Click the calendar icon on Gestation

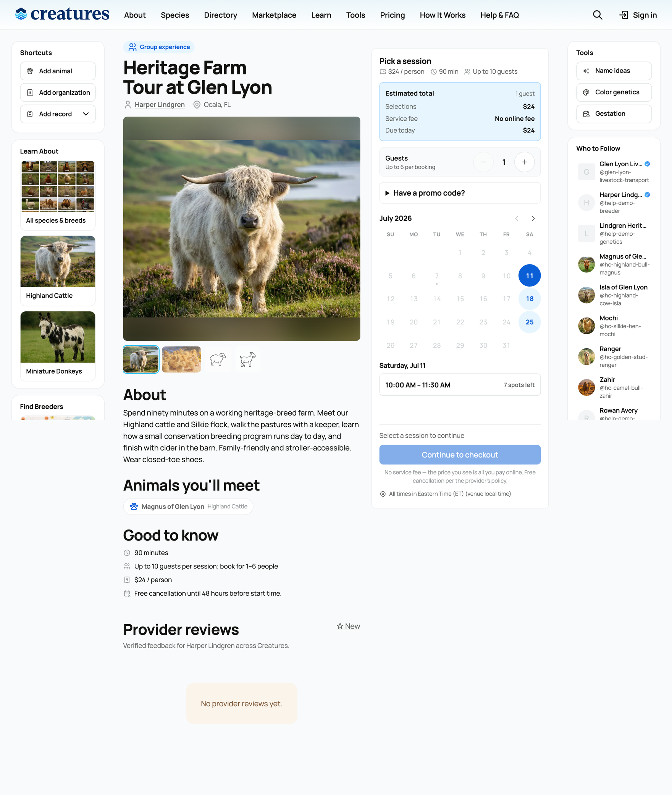(x=586, y=113)
